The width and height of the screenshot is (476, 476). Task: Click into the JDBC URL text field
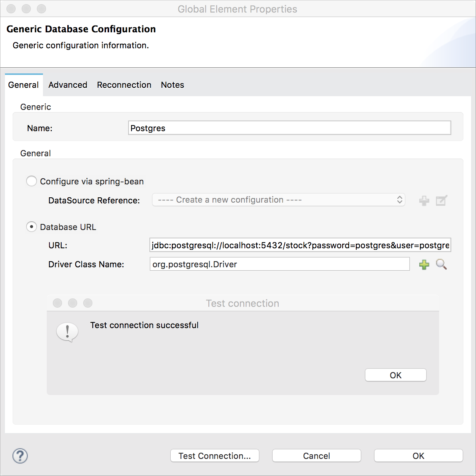(x=300, y=245)
